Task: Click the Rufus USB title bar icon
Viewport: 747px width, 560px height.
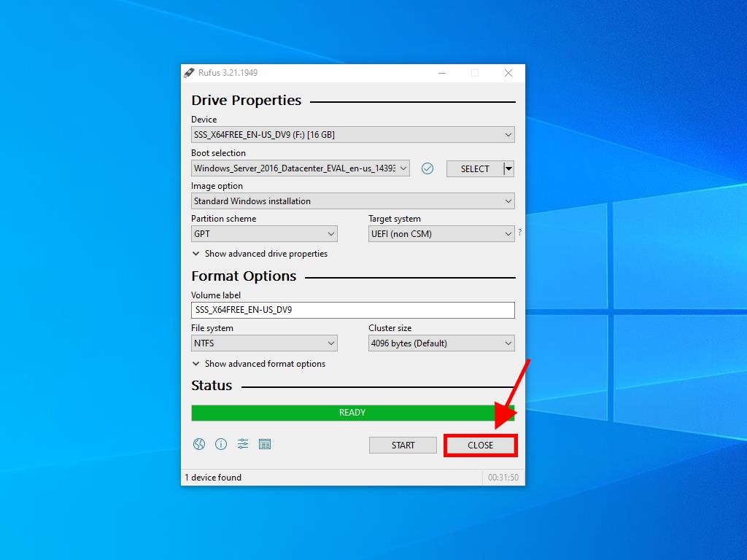Action: 189,73
